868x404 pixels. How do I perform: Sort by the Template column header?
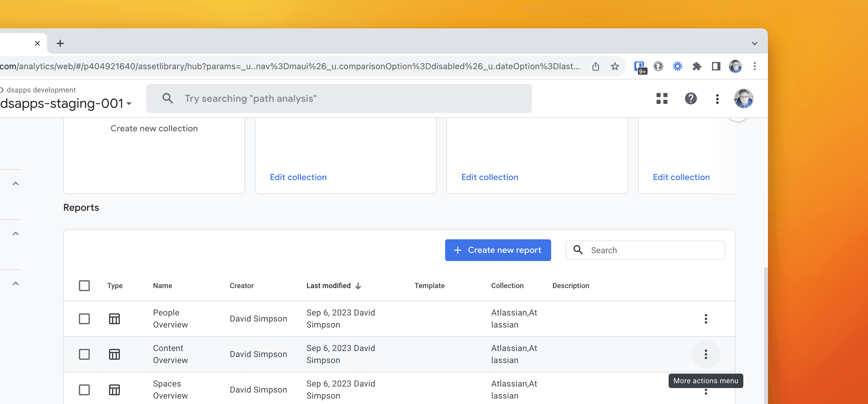pyautogui.click(x=429, y=285)
